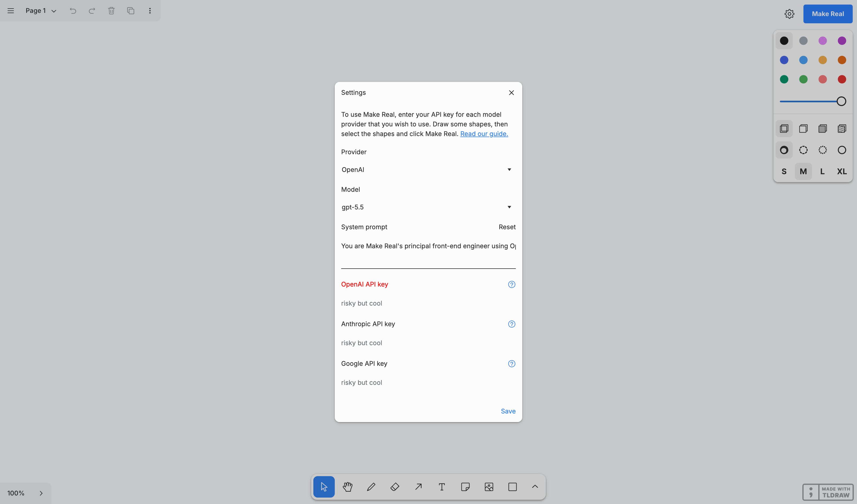Screen dimensions: 857x504
Task: Choose the solid fill style
Action: pos(823,129)
